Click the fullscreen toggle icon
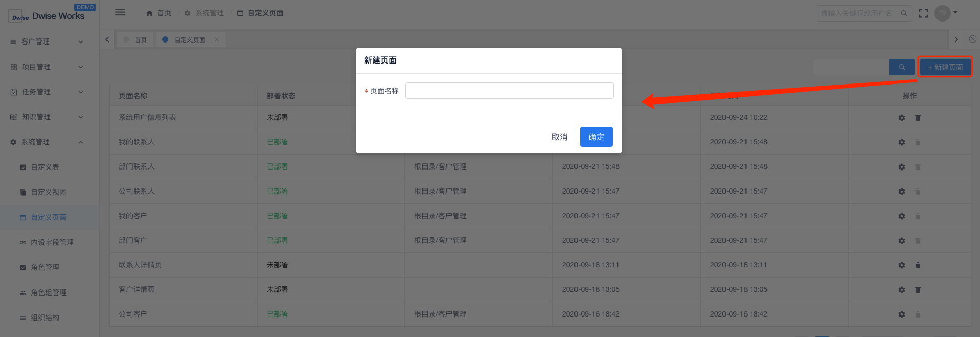The image size is (980, 337). [x=923, y=13]
